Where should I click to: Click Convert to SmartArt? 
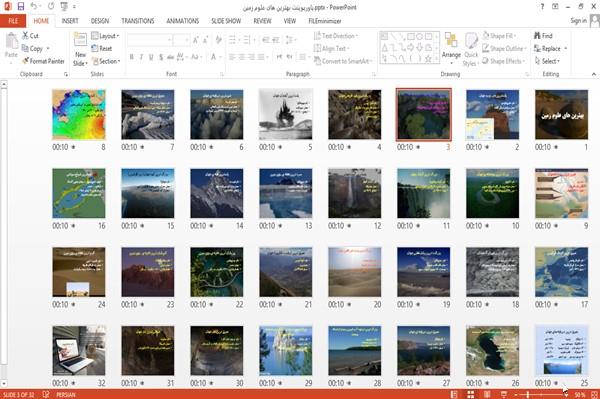(x=343, y=61)
